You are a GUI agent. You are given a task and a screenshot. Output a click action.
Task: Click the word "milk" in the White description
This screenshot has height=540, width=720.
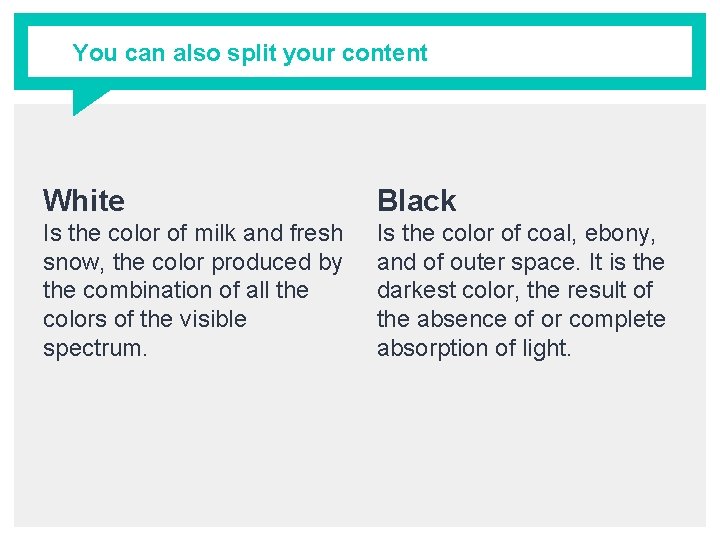click(215, 233)
